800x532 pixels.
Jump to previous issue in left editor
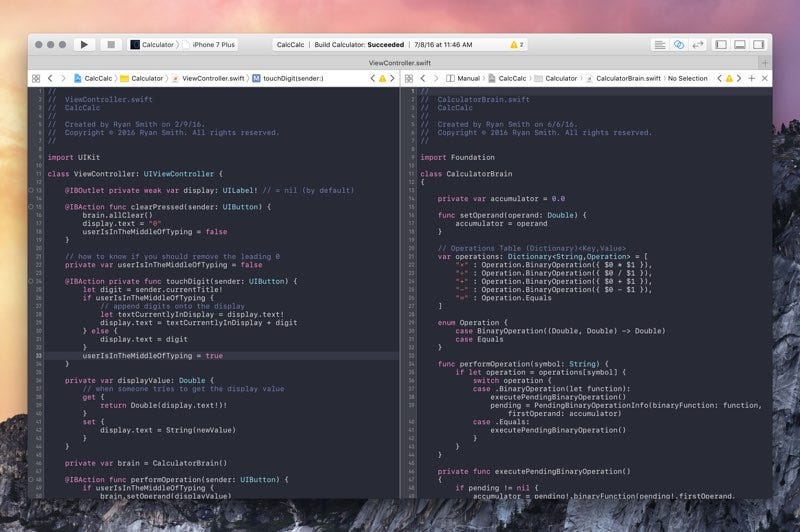point(372,79)
